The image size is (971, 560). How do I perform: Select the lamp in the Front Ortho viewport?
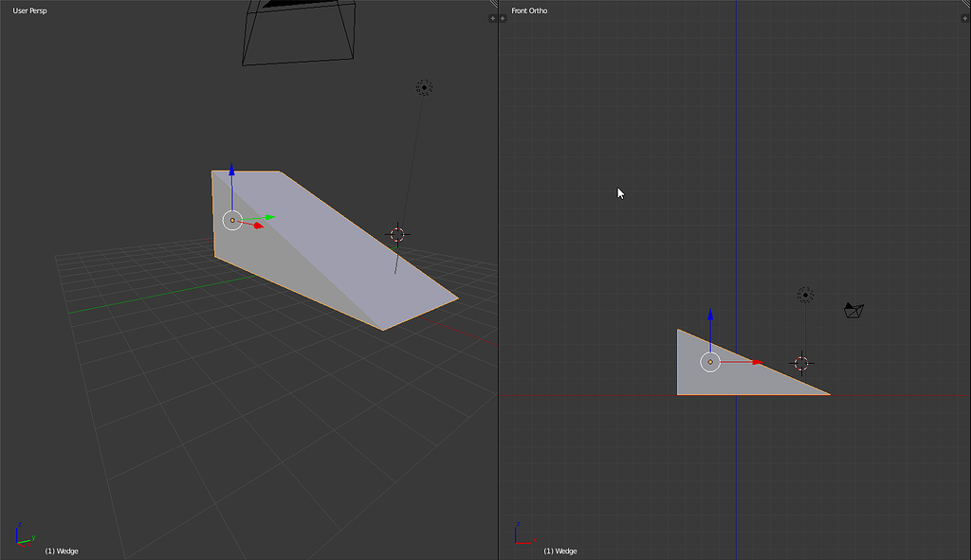click(x=805, y=295)
